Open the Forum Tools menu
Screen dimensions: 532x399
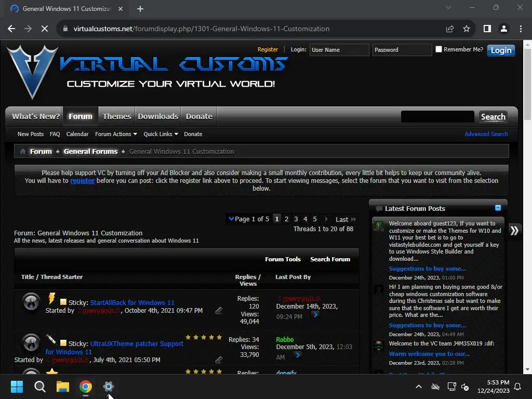(x=283, y=259)
